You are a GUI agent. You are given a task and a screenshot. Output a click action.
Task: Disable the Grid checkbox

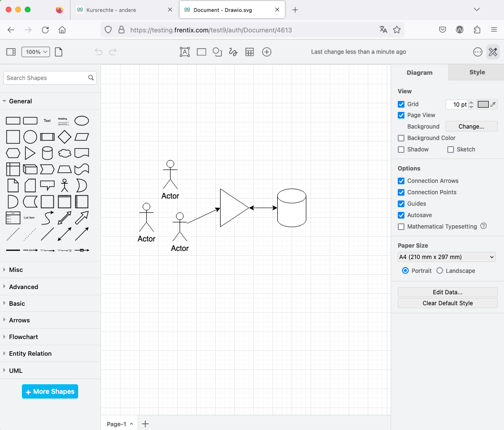[x=401, y=104]
